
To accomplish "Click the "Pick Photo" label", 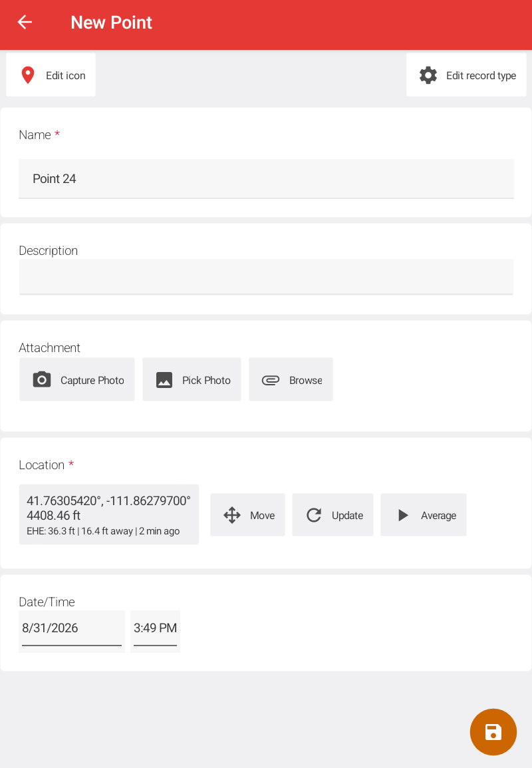I will click(x=206, y=381).
